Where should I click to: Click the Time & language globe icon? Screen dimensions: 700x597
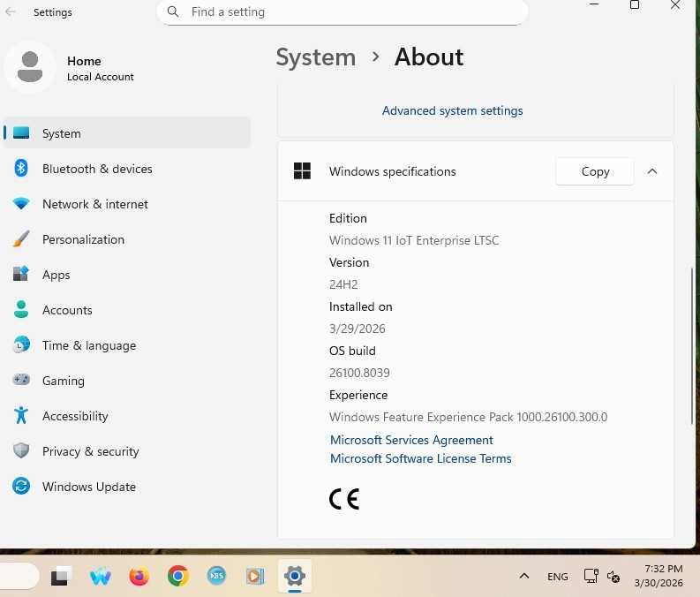click(21, 344)
